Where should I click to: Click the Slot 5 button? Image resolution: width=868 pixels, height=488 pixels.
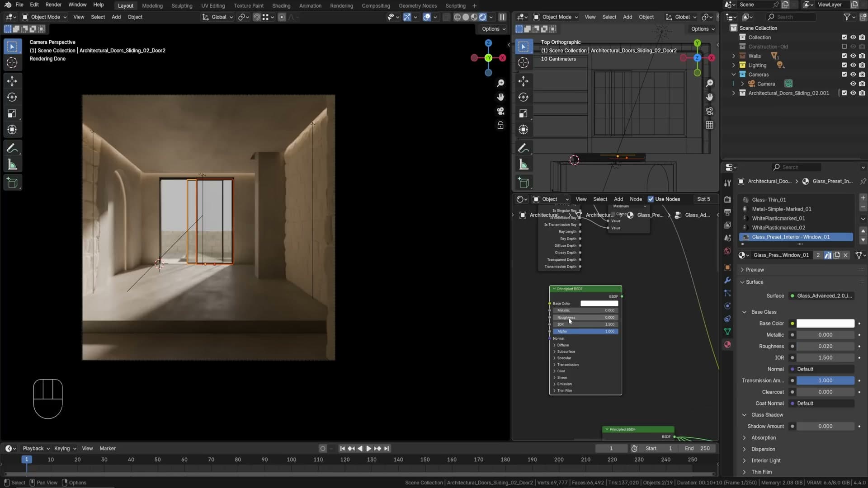coord(703,199)
